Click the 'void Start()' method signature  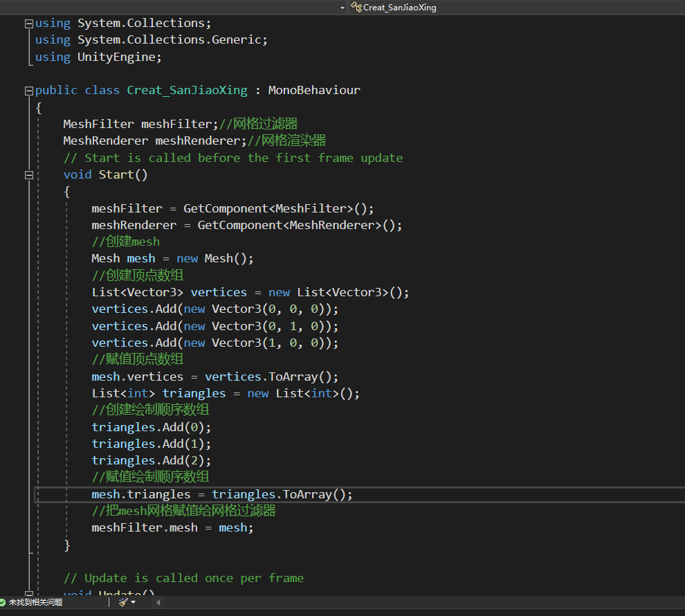pyautogui.click(x=105, y=174)
